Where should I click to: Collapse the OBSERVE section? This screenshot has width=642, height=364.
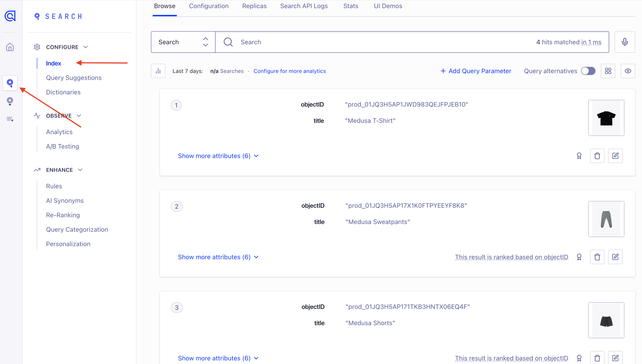coord(79,116)
